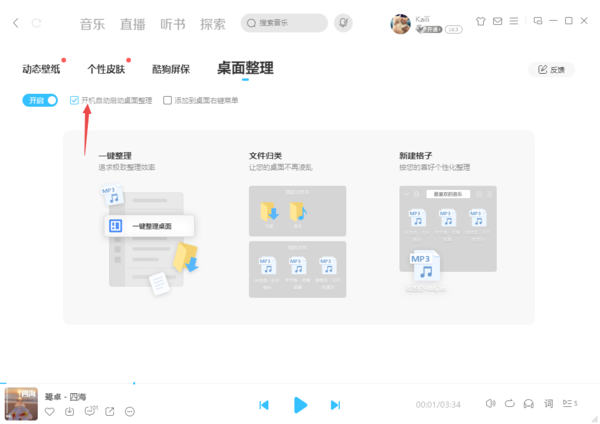The width and height of the screenshot is (600, 424).
Task: Click the playback time 00:01/03:34
Action: [x=438, y=404]
